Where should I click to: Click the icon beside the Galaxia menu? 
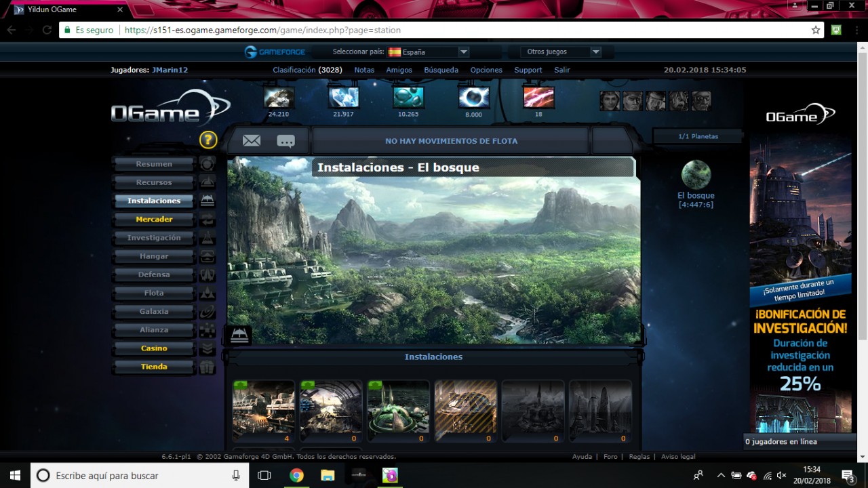tap(208, 312)
